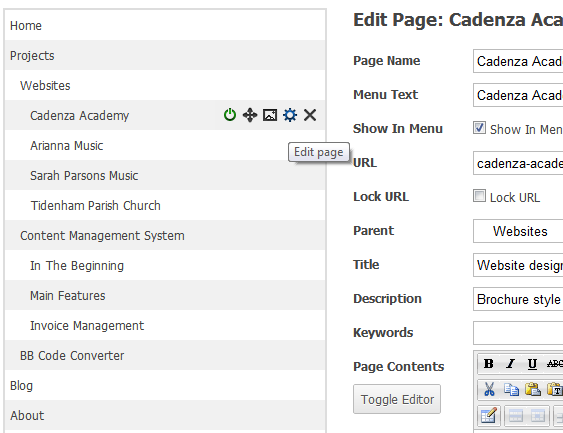The width and height of the screenshot is (563, 433).
Task: Delete Cadenza Academy with the X icon
Action: [310, 115]
